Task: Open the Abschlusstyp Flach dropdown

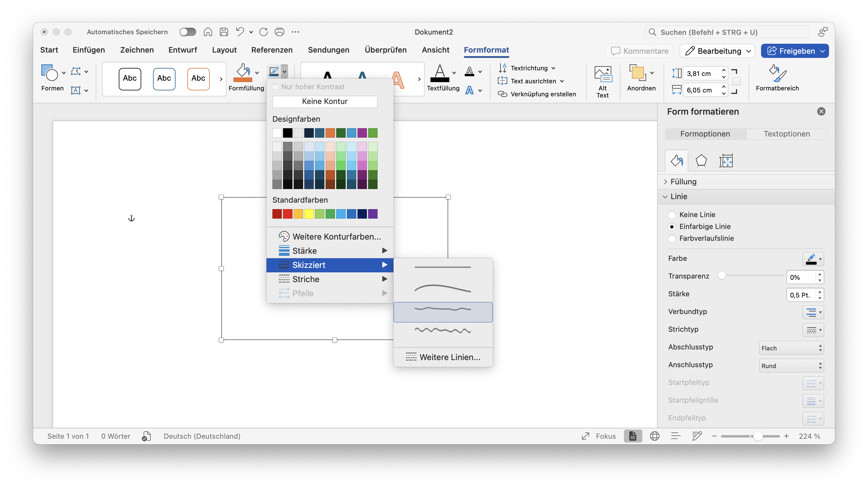Action: point(791,348)
